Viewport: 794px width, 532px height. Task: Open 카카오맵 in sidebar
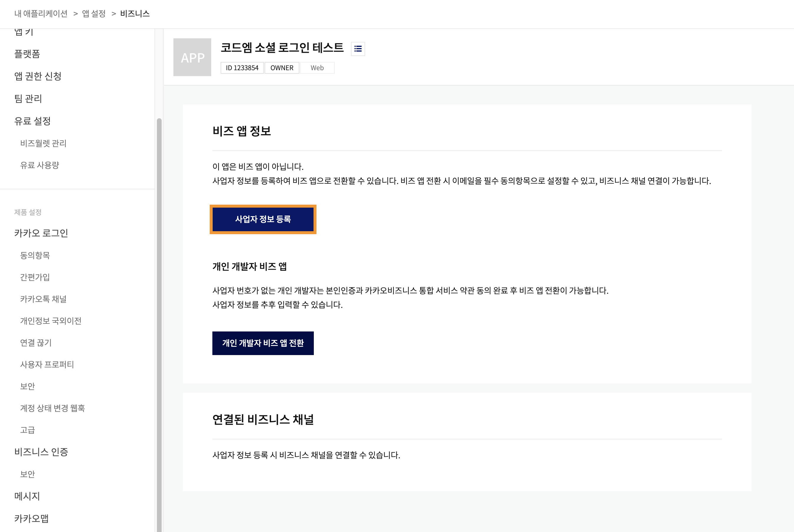point(31,518)
